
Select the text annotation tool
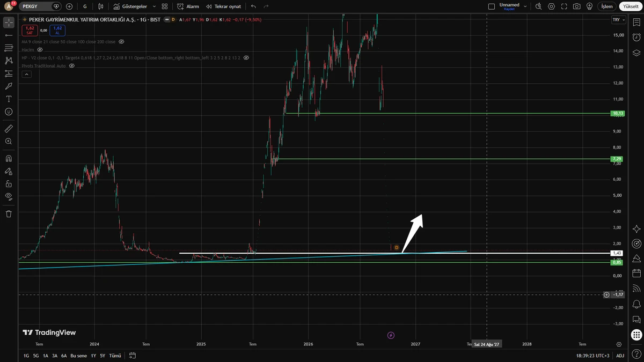[x=9, y=99]
